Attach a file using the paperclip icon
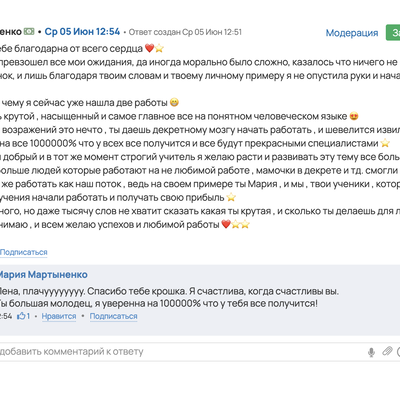Screen dimensions: 400x400 (387, 351)
